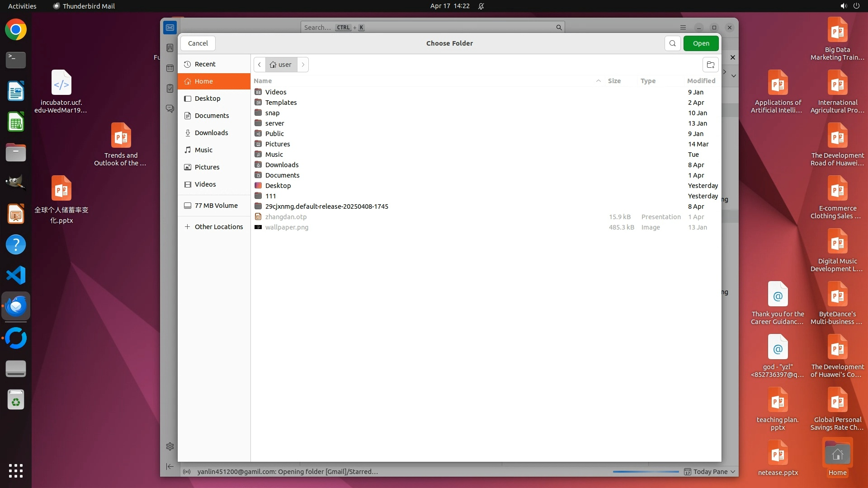Click the Cancel button
The height and width of the screenshot is (488, 868).
coord(198,43)
